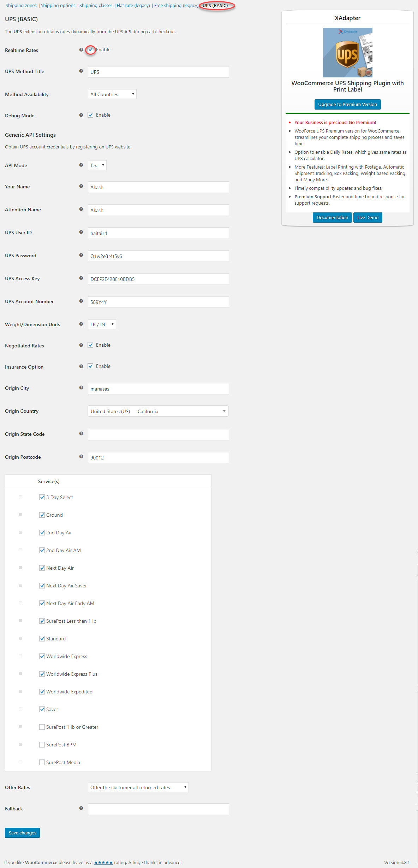The image size is (418, 868).
Task: Open Shipping options tab
Action: (x=58, y=6)
